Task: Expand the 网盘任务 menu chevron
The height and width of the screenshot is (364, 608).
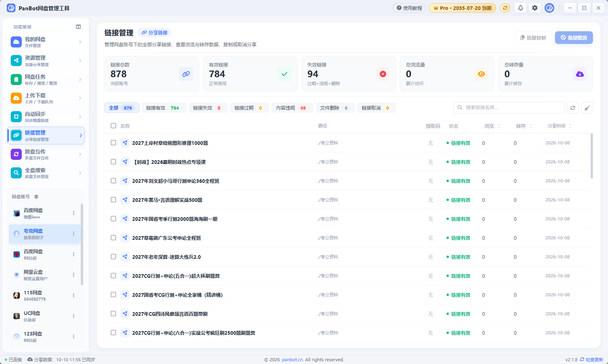Action: pyautogui.click(x=80, y=80)
